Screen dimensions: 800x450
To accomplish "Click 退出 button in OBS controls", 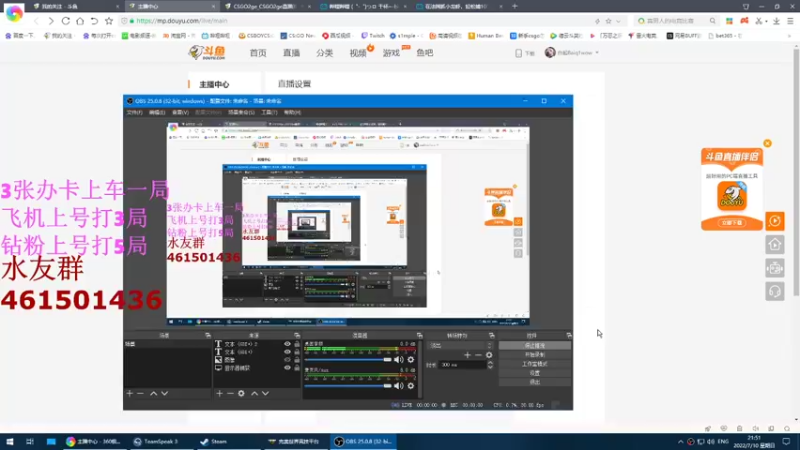I will pyautogui.click(x=535, y=382).
